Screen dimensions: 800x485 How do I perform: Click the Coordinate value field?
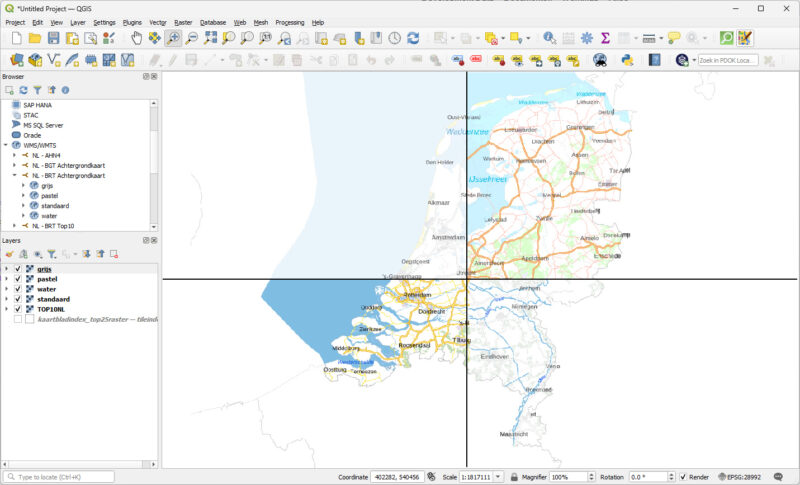[397, 477]
